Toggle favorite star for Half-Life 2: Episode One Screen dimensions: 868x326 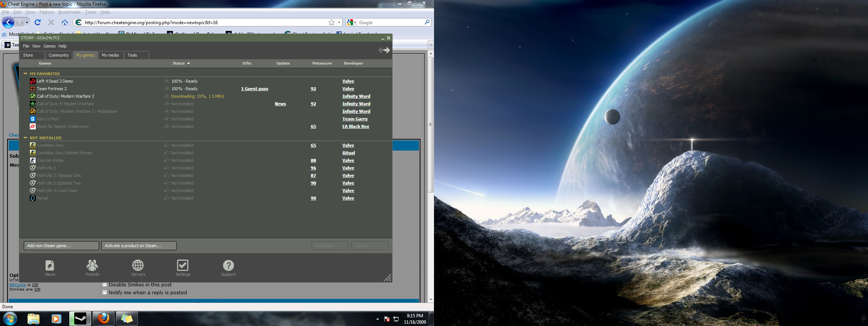click(167, 175)
